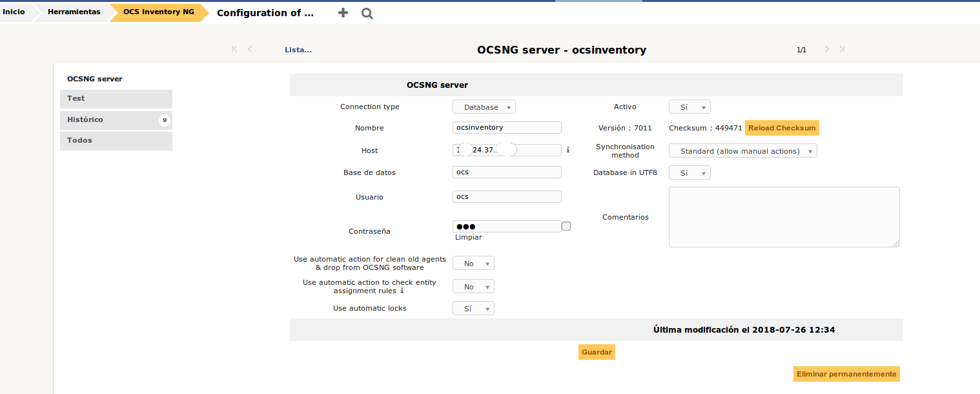Click the last-page navigation arrow
The image size is (980, 394).
coord(842,49)
